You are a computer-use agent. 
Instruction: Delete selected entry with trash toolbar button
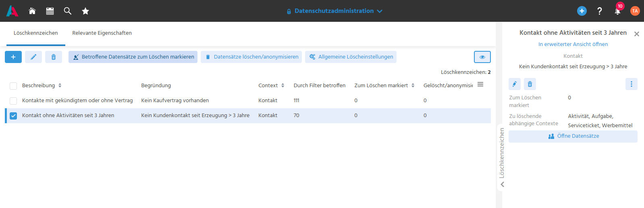coord(54,57)
